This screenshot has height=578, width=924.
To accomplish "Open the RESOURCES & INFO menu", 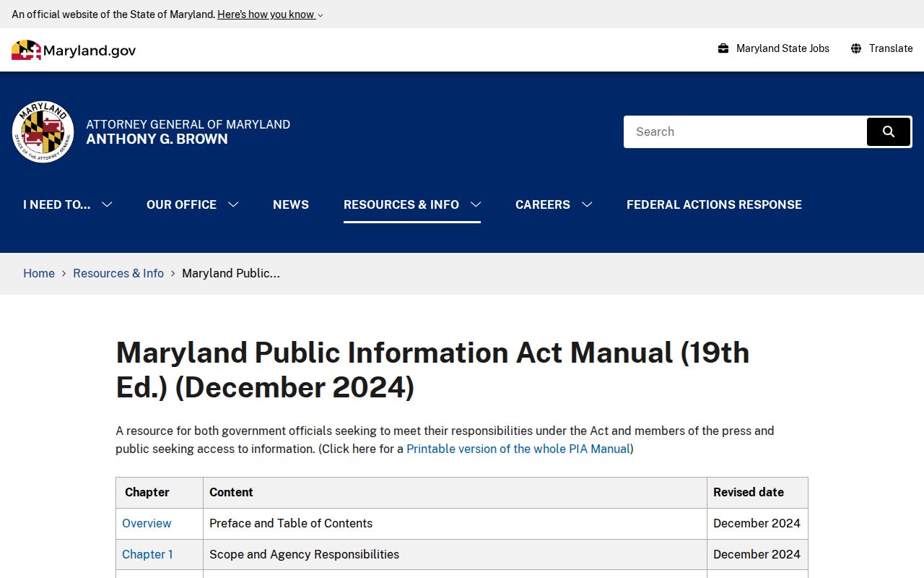I will (x=401, y=204).
